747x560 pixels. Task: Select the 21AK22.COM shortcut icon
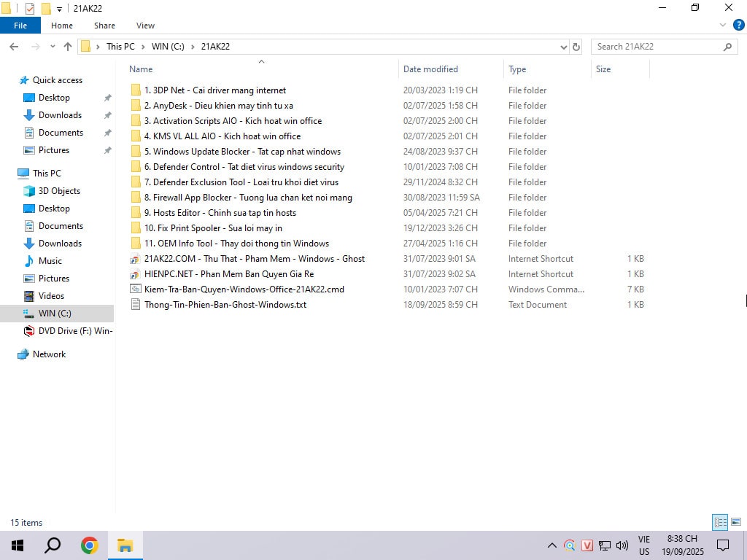pyautogui.click(x=136, y=259)
